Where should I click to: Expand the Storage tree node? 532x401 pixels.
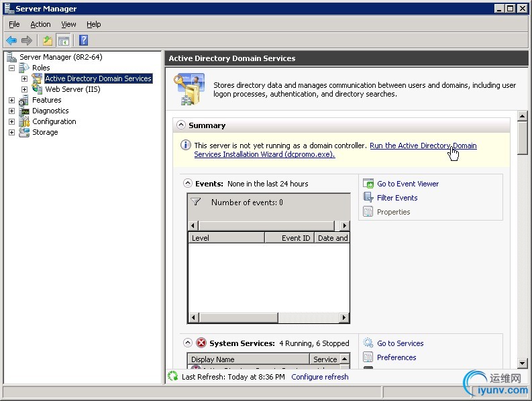click(x=11, y=132)
